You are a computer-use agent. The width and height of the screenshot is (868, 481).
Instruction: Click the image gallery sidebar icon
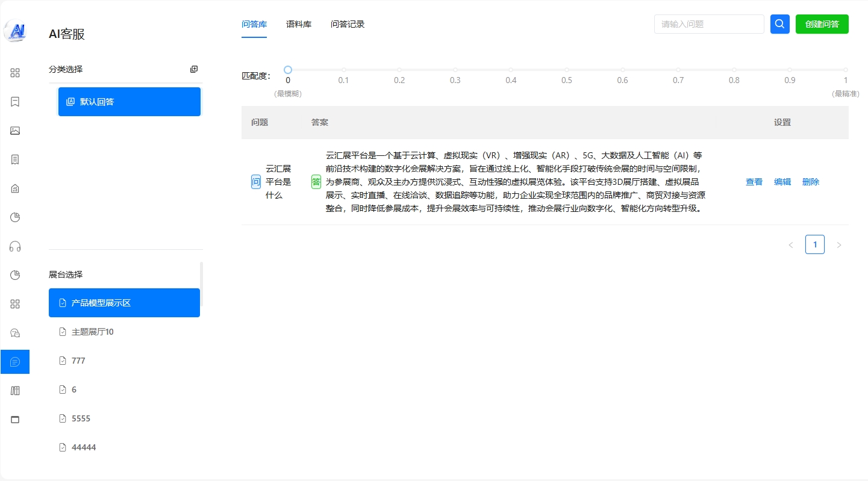pos(15,131)
